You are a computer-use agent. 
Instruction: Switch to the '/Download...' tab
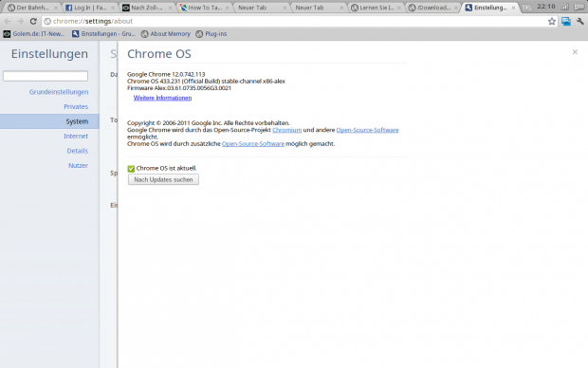click(x=432, y=8)
